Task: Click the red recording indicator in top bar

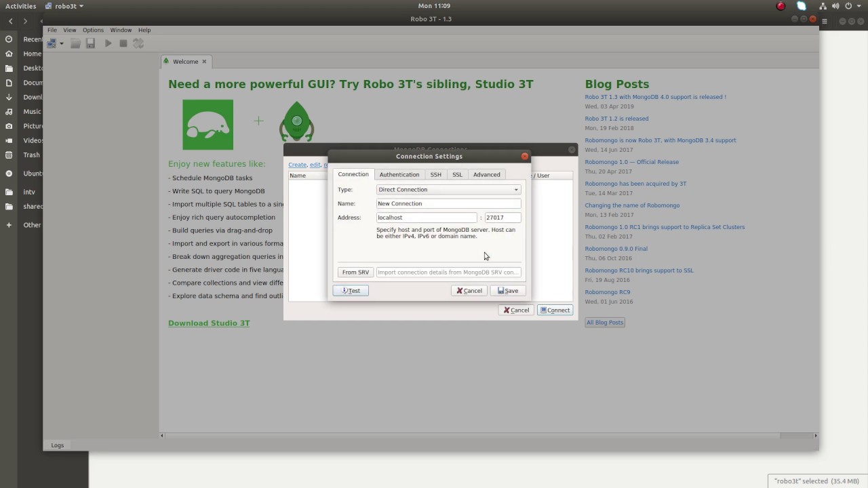Action: [781, 6]
